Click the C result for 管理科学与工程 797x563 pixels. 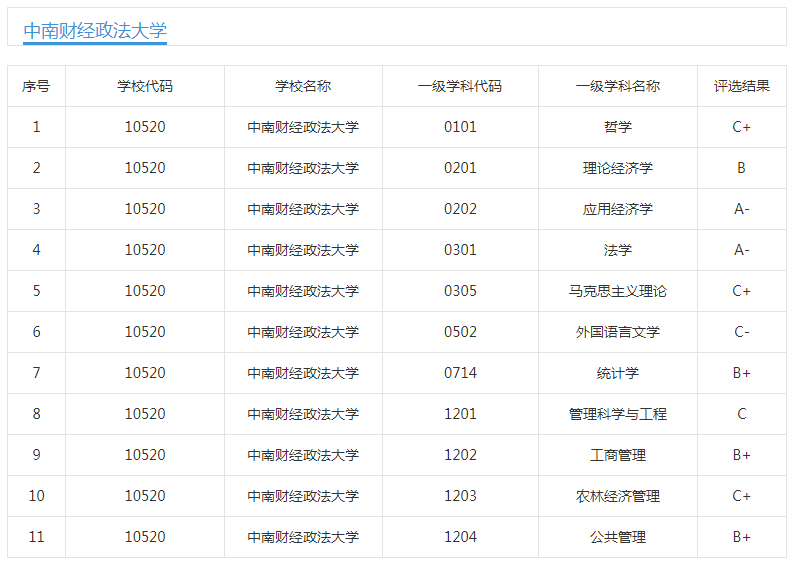tap(742, 414)
